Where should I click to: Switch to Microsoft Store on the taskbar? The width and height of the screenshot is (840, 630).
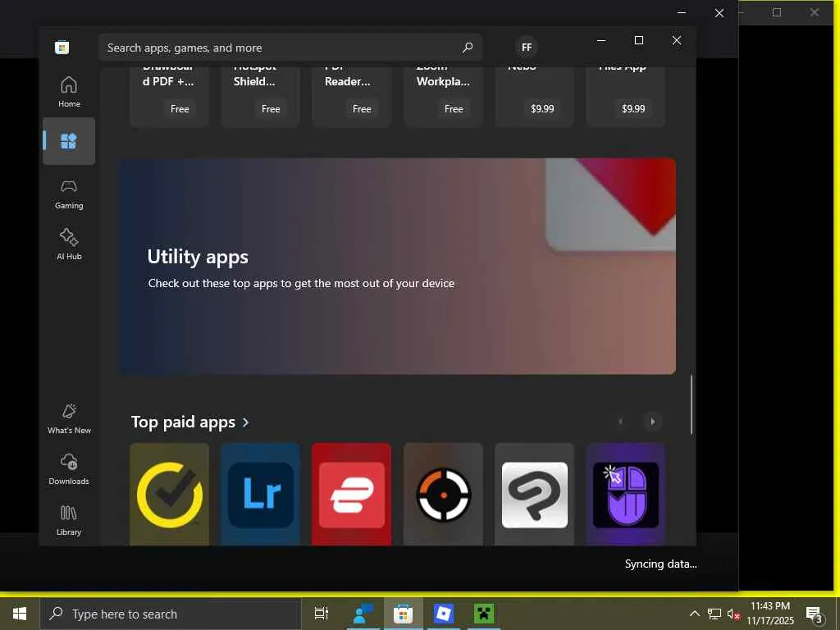pos(403,614)
